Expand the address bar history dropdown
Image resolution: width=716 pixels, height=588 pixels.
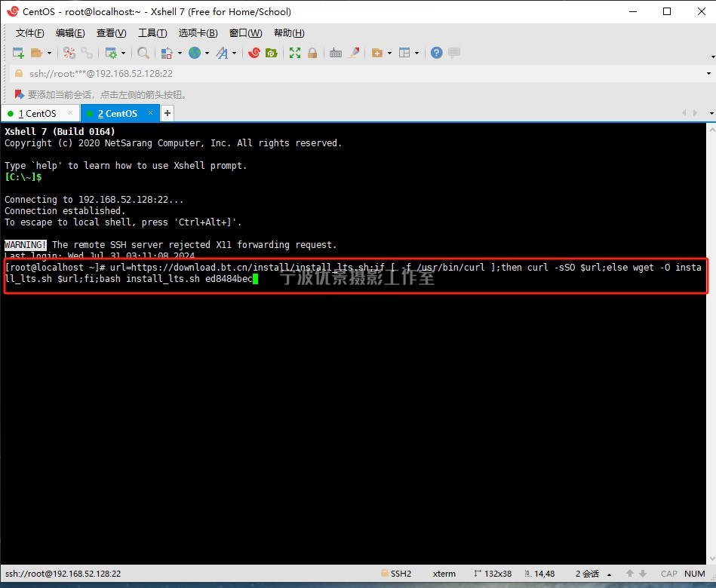pyautogui.click(x=708, y=74)
